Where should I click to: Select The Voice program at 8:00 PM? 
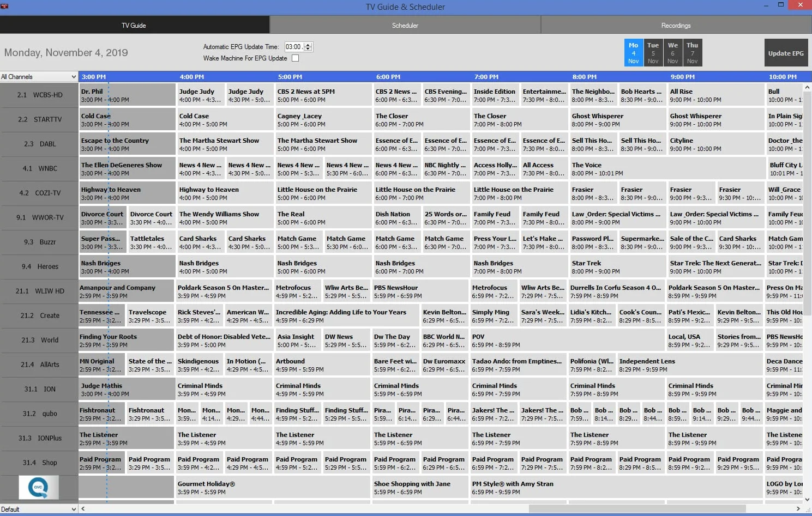coord(668,168)
